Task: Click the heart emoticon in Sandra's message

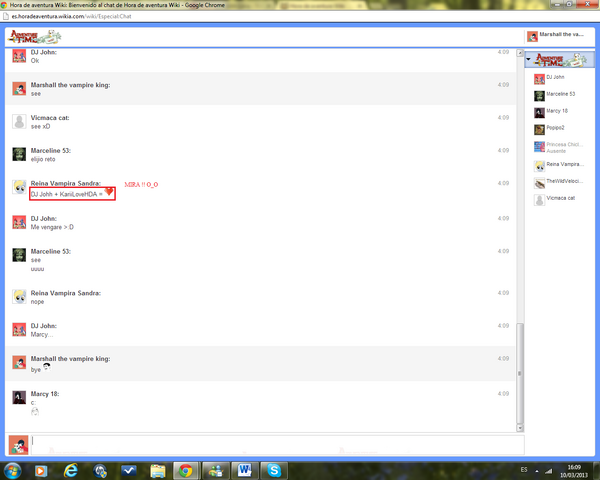Action: (109, 191)
